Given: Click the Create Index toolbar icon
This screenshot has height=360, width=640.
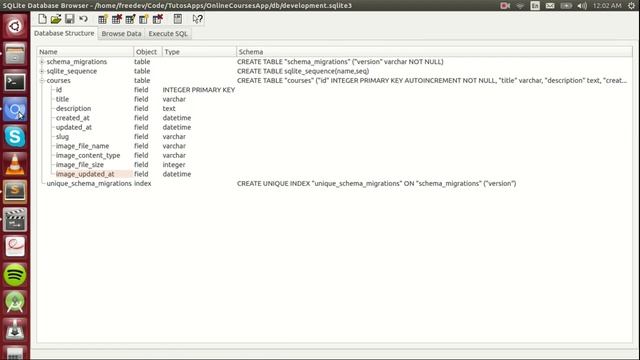Looking at the screenshot, I should pos(144,19).
